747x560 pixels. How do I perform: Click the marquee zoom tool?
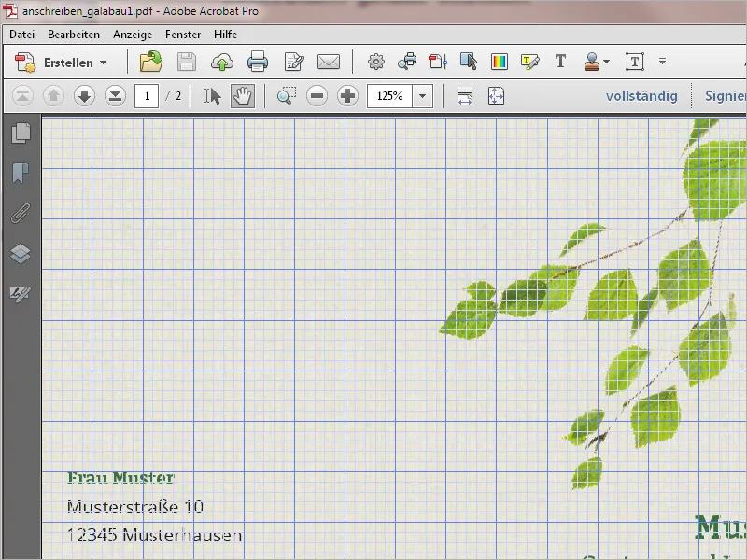tap(287, 96)
